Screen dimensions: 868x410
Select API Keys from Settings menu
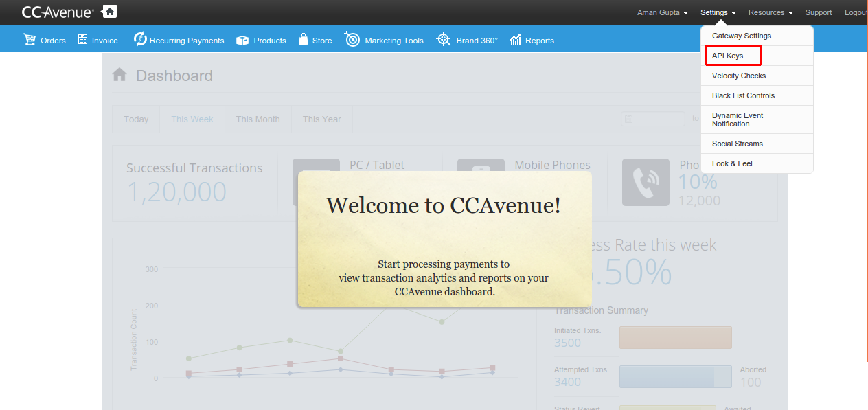coord(727,56)
